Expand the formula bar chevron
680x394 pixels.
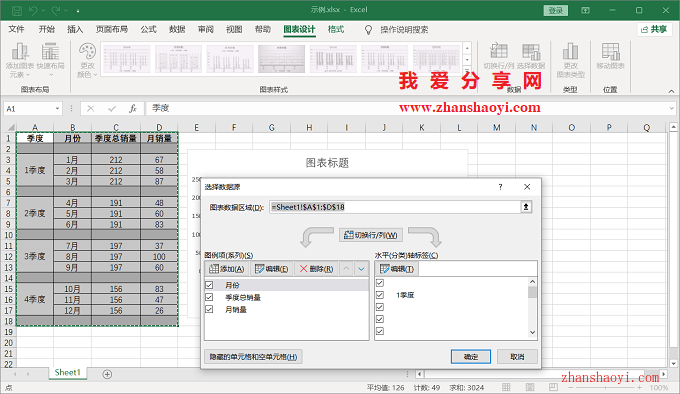[x=672, y=108]
